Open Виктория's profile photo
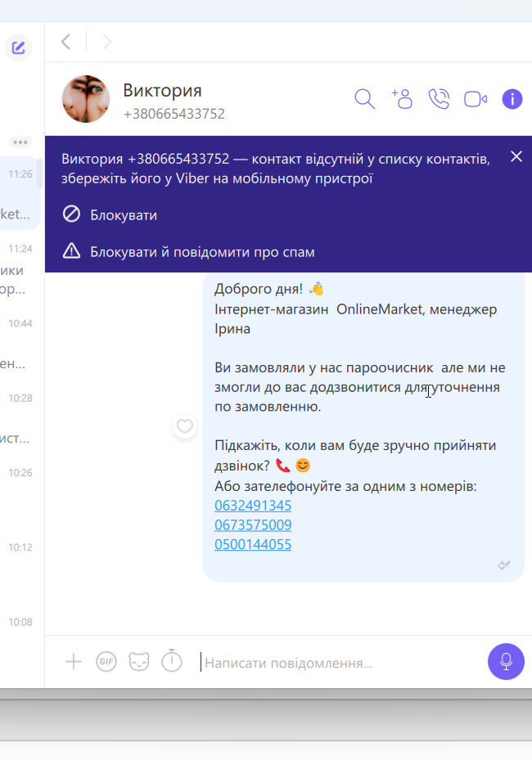Viewport: 532px width, 761px height. [86, 99]
